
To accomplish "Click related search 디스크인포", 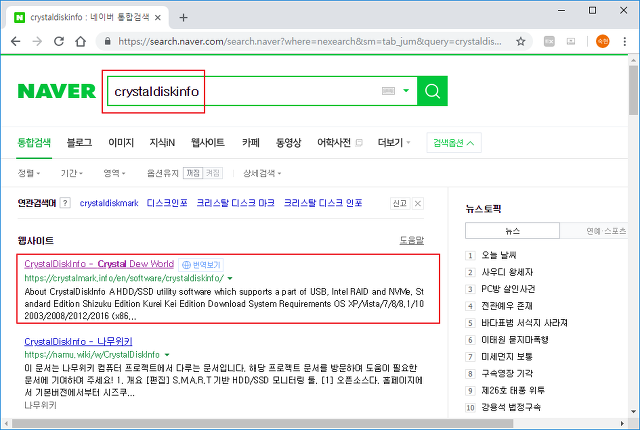I will 167,203.
